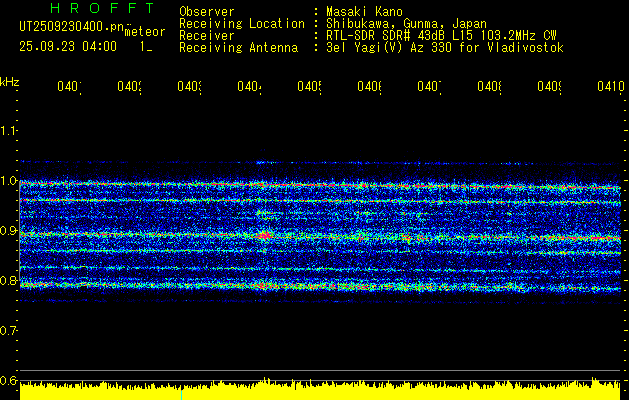Select observer name Masaki Kano

pyautogui.click(x=364, y=11)
